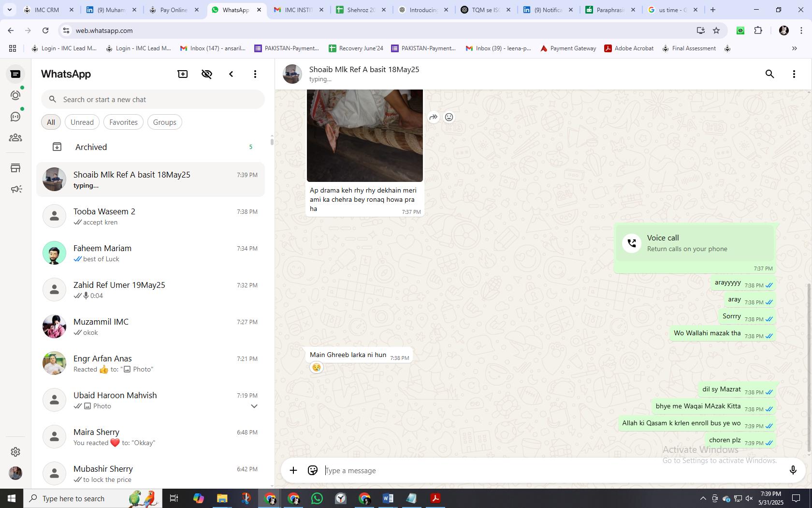Open Faheem Mariam chat

tap(151, 253)
